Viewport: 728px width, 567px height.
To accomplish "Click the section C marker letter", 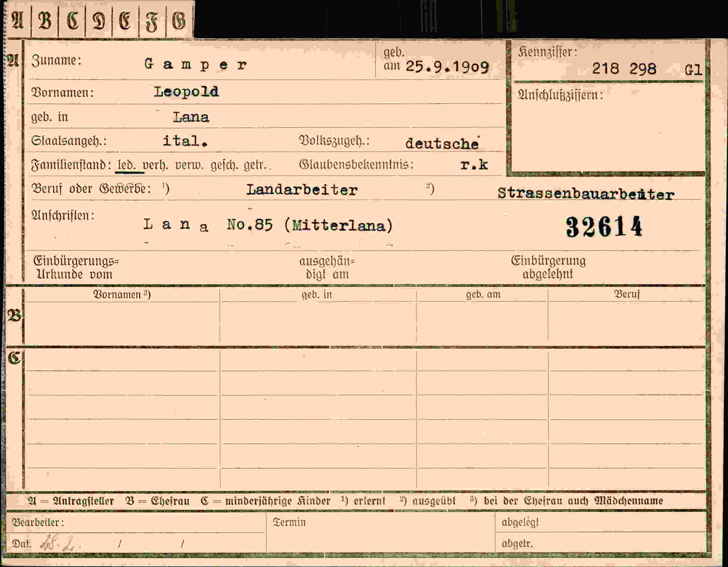I will pyautogui.click(x=14, y=358).
